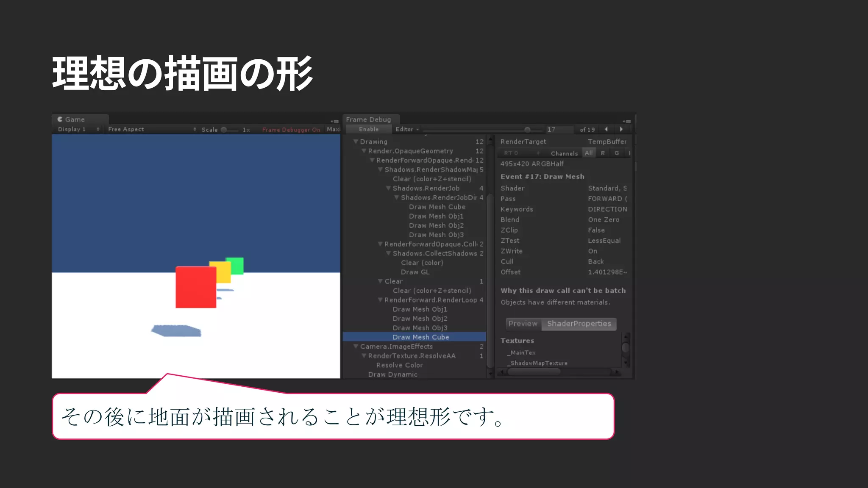
Task: Select the R channel toggle
Action: point(603,153)
